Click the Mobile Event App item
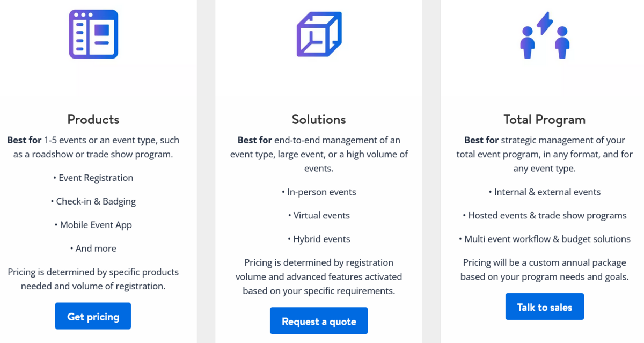Screen dimensions: 644x343 point(93,225)
